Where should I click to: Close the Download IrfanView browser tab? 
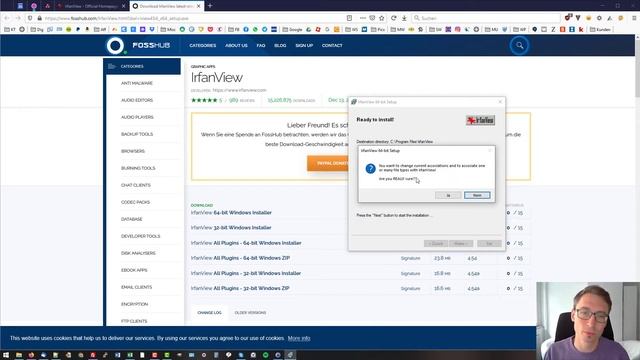(199, 6)
